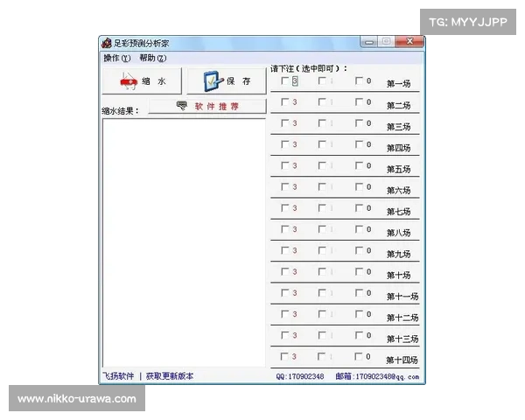Check 0 for 第十一场

[359, 293]
